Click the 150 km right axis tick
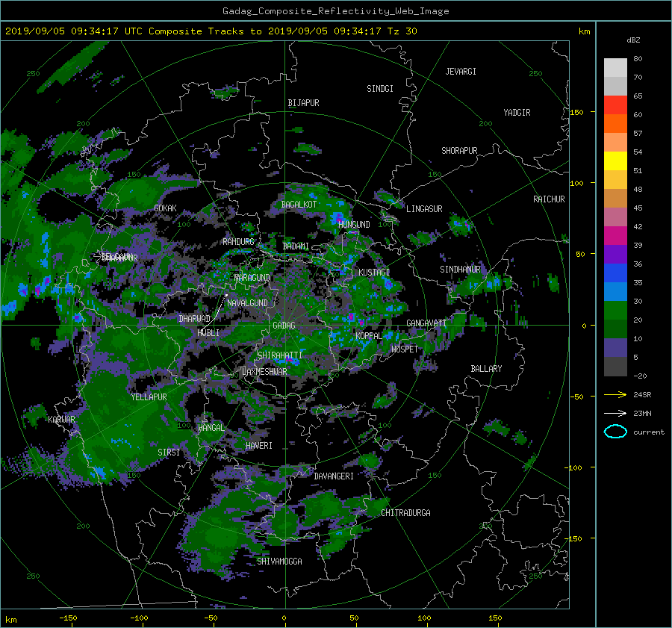Viewport: 672px width, 628px height. click(577, 112)
